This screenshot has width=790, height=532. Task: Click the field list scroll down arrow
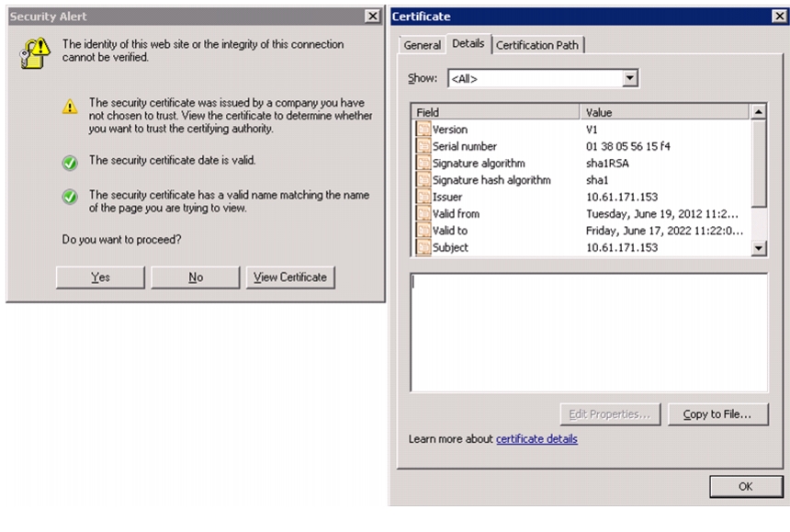click(x=758, y=247)
